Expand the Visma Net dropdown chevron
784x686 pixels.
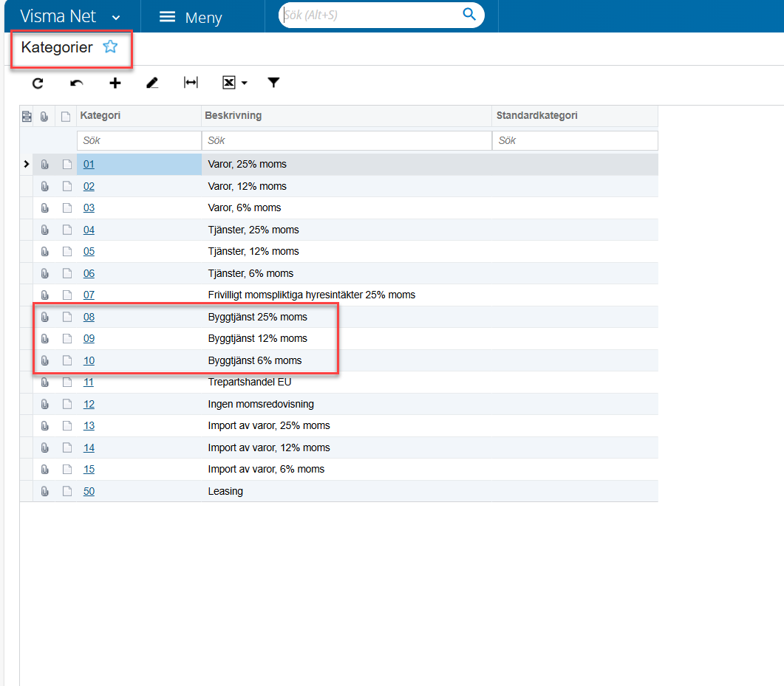(x=116, y=17)
